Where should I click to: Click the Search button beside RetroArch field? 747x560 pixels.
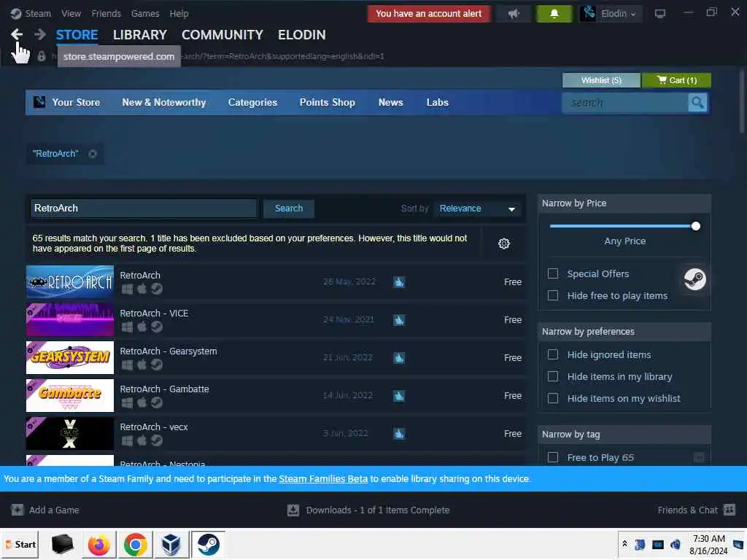(289, 209)
